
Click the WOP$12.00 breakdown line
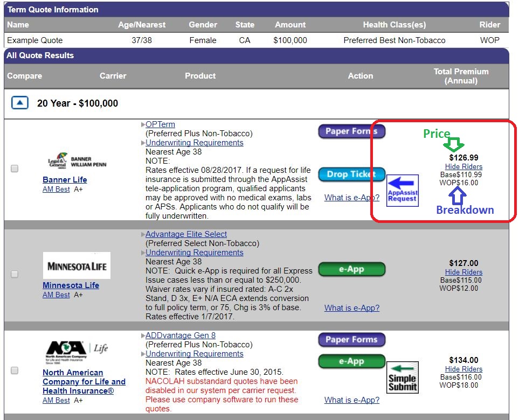[459, 288]
